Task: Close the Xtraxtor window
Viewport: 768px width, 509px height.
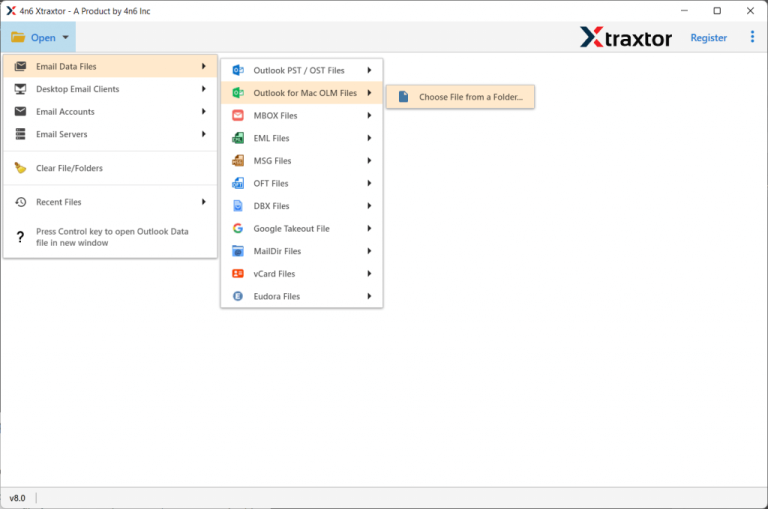Action: tap(750, 10)
